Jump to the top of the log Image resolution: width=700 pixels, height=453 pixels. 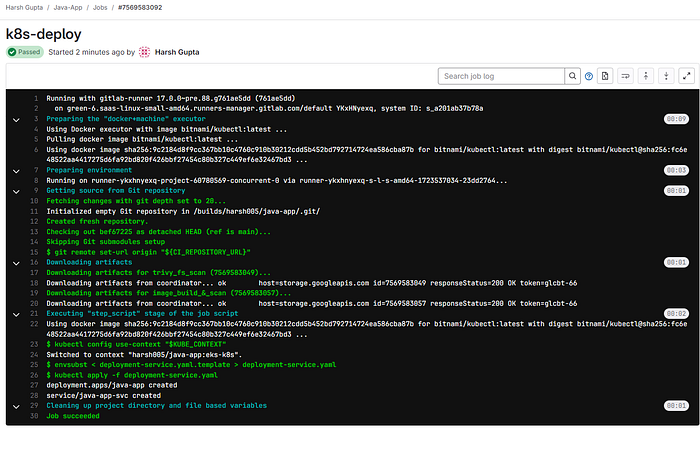[x=646, y=76]
